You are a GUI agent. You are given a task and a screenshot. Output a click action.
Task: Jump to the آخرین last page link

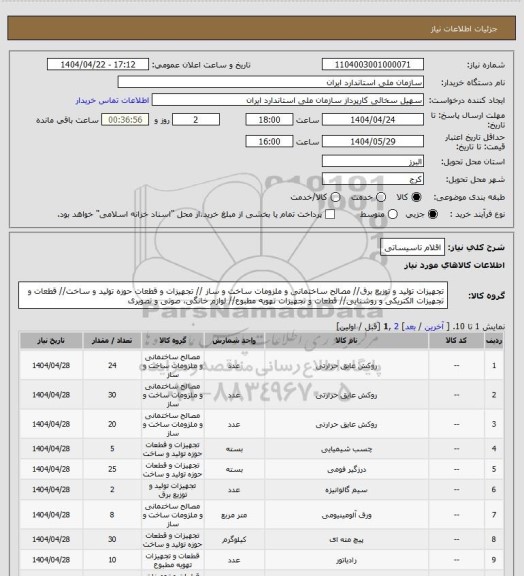(434, 326)
